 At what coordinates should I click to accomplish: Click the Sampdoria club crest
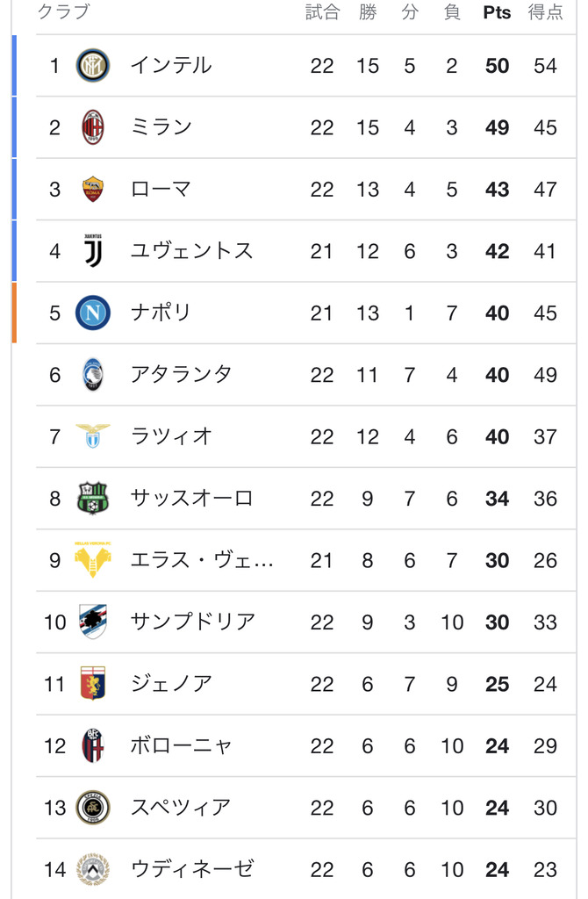point(92,622)
